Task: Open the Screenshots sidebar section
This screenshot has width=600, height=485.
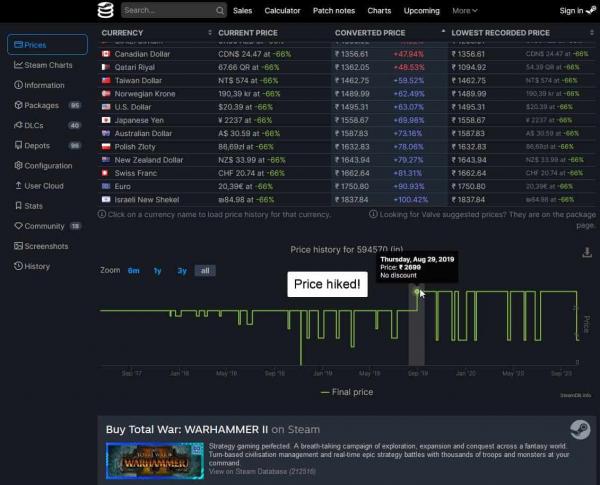Action: [46, 246]
